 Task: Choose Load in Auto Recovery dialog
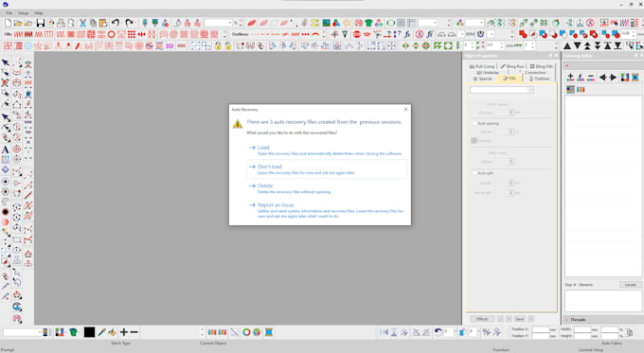point(327,150)
